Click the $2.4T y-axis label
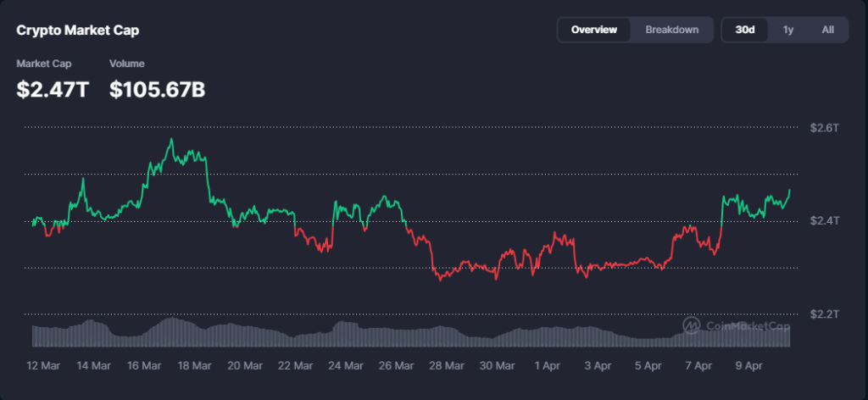Screen dimensions: 868x400 pos(824,220)
